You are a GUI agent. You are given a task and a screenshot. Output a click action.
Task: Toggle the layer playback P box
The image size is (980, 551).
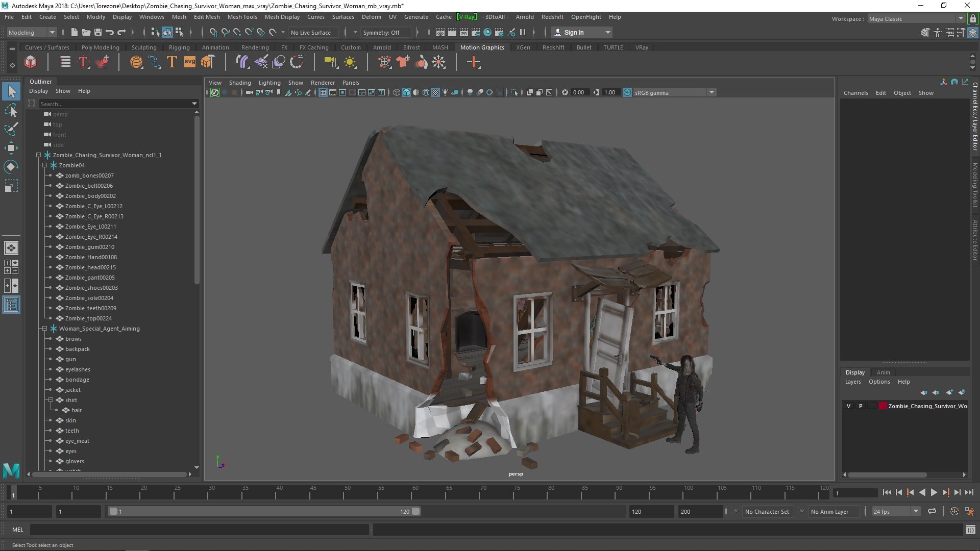click(x=861, y=406)
